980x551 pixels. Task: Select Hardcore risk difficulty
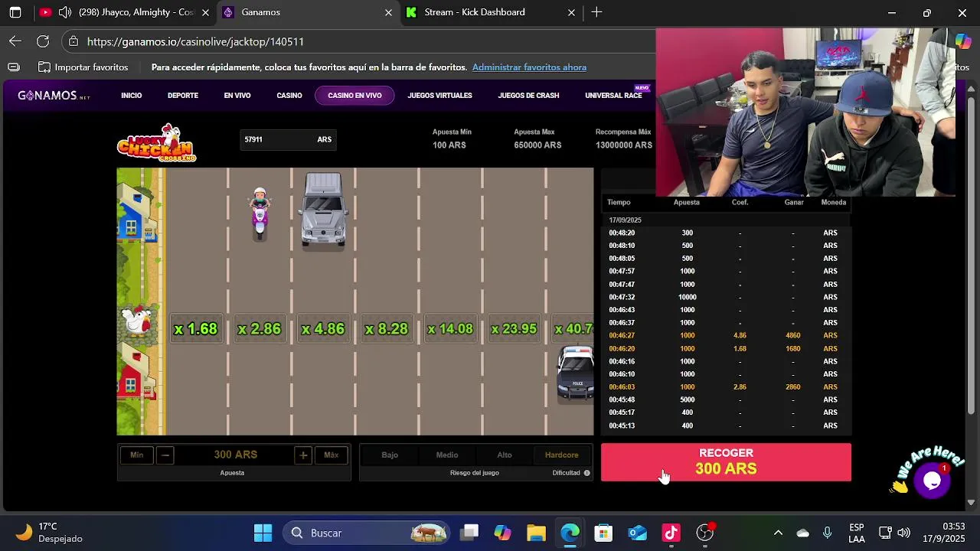coord(562,455)
